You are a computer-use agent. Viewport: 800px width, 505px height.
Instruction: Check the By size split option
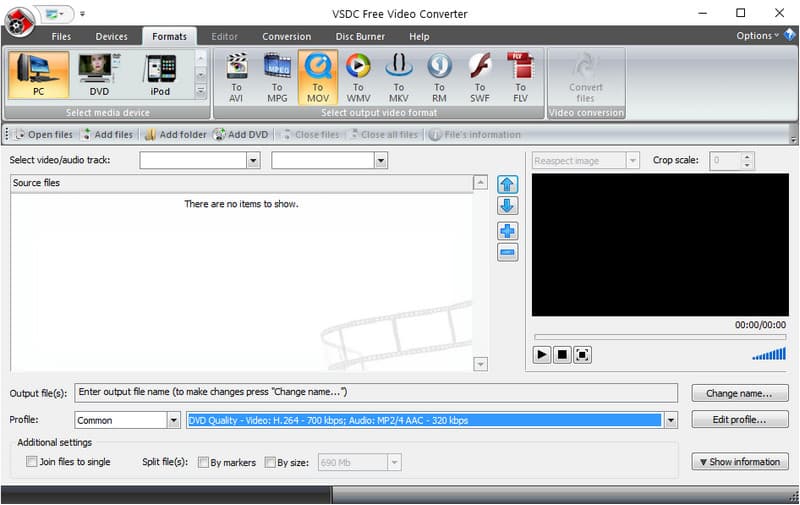[270, 462]
